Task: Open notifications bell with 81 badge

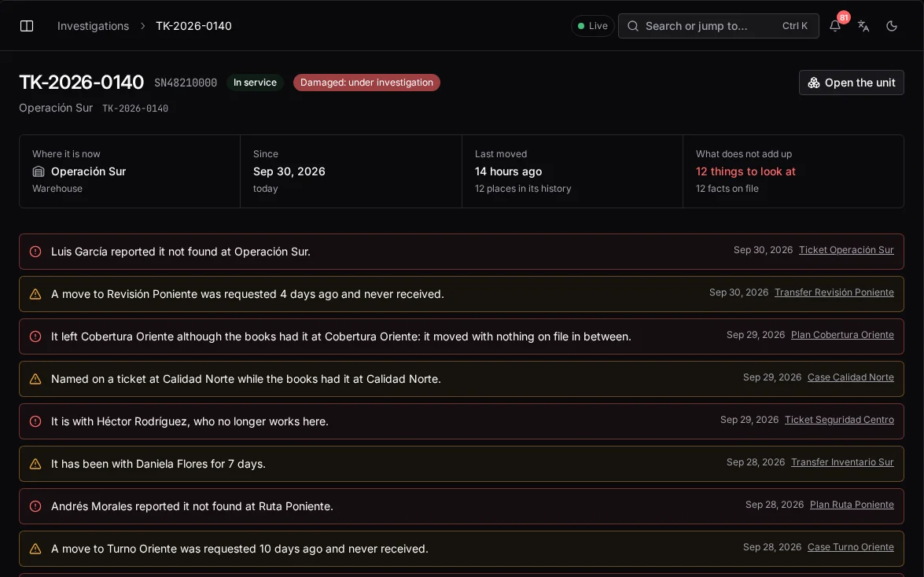Action: (x=835, y=26)
